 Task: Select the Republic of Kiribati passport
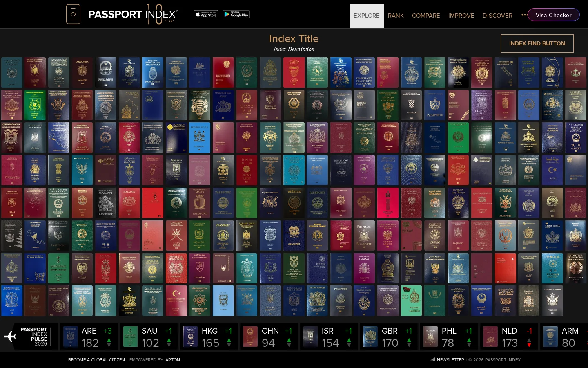(341, 170)
